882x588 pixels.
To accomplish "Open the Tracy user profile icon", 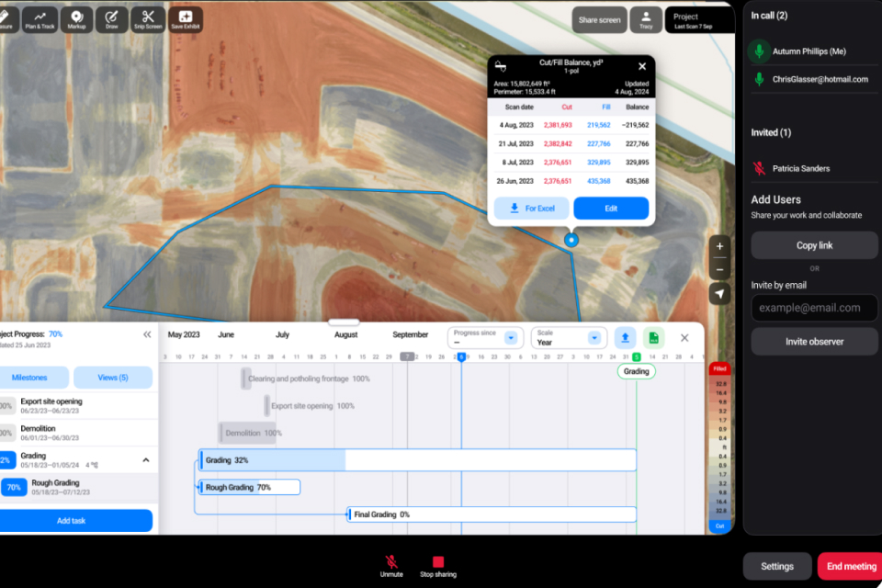I will (x=646, y=19).
